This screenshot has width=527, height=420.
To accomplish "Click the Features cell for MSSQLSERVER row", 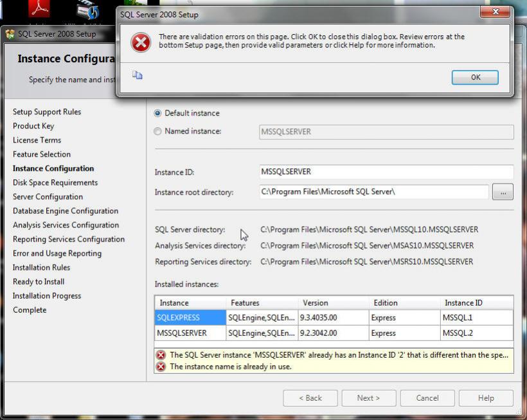I will tap(262, 333).
